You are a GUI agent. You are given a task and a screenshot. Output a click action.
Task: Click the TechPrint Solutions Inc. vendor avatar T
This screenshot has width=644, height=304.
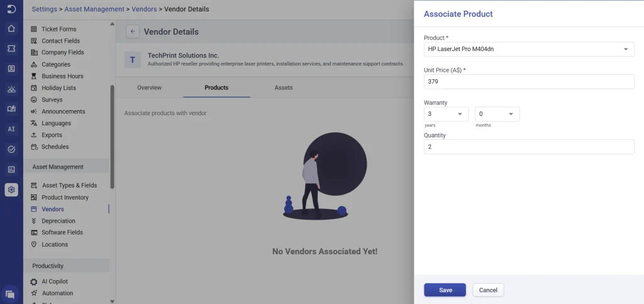(x=132, y=60)
